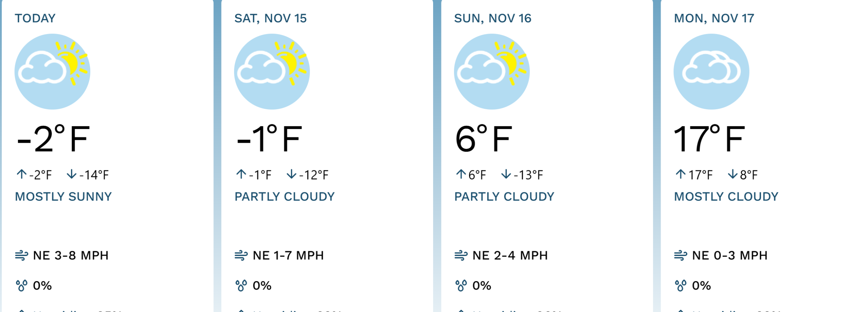
Task: Click Today's mostly sunny weather icon
Action: pyautogui.click(x=52, y=72)
